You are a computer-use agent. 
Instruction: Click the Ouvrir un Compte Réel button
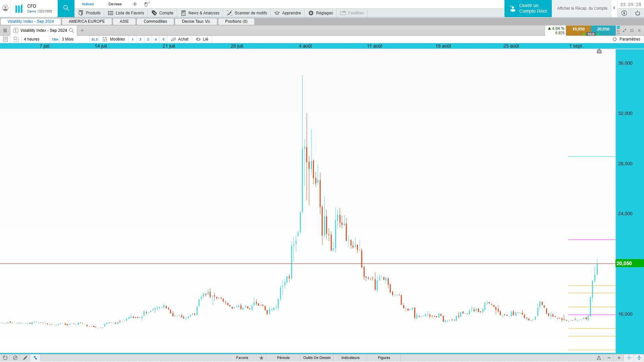[x=528, y=8]
